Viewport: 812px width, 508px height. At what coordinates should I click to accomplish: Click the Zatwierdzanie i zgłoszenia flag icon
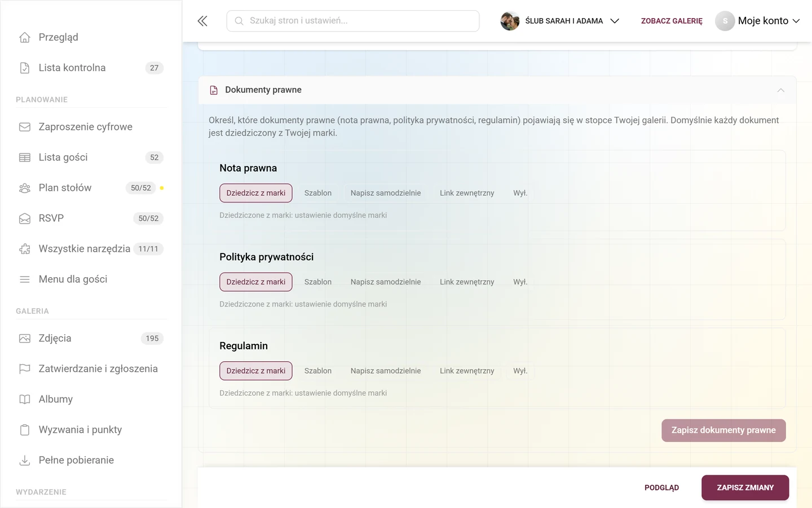pyautogui.click(x=25, y=369)
